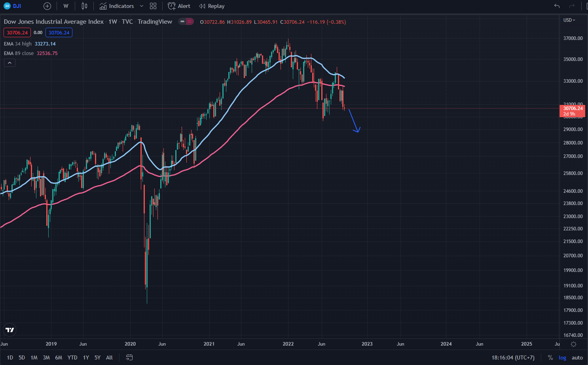
Task: Toggle the percent scale mode
Action: (550, 357)
